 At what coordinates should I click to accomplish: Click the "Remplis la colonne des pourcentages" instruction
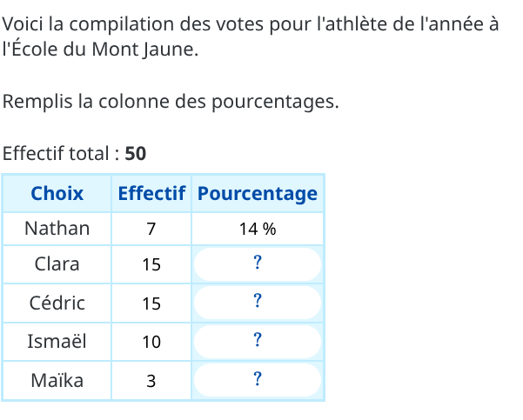pos(171,102)
